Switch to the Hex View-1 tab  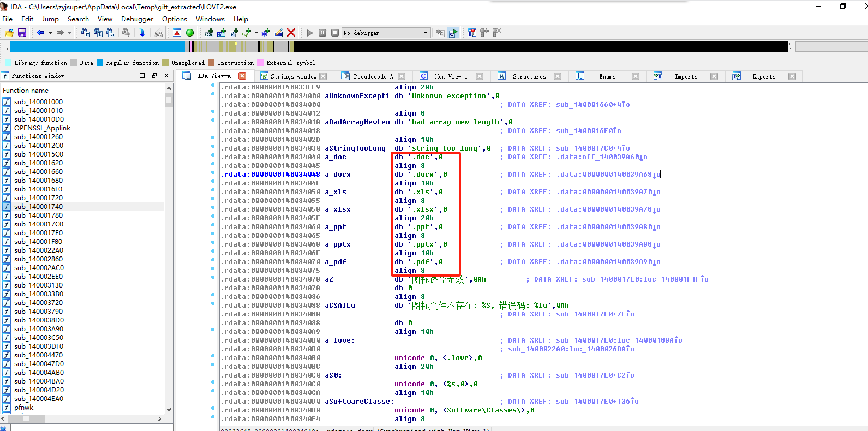pyautogui.click(x=451, y=76)
